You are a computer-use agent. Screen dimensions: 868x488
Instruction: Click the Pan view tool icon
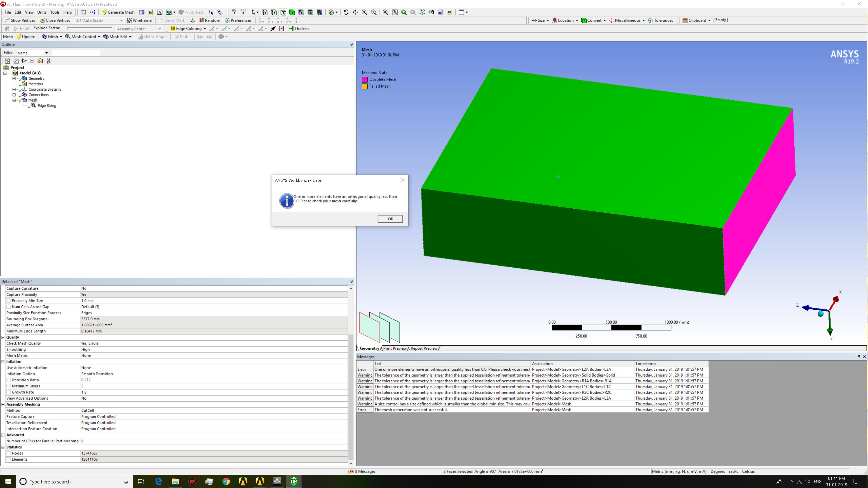pyautogui.click(x=355, y=12)
